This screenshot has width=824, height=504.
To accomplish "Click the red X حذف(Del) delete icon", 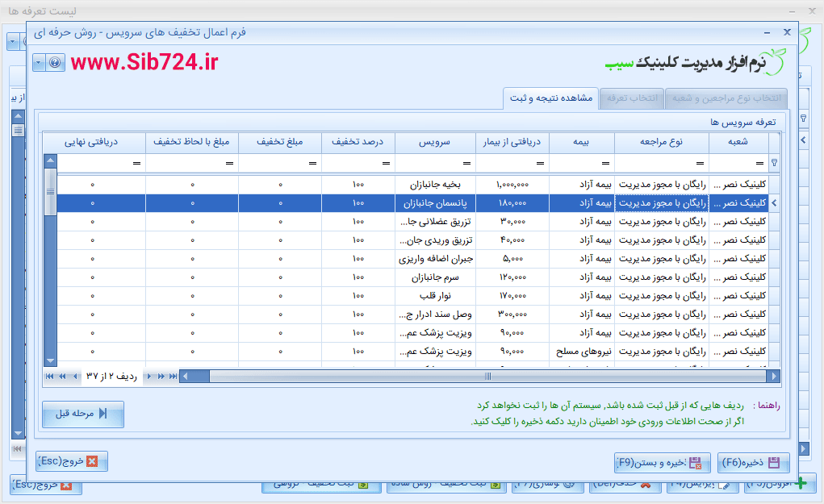I will 645,485.
